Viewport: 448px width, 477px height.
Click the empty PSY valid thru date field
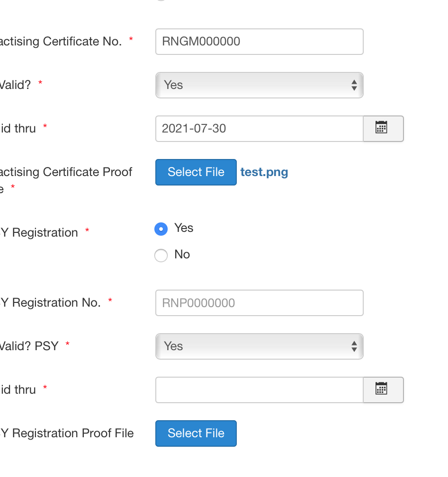[260, 390]
